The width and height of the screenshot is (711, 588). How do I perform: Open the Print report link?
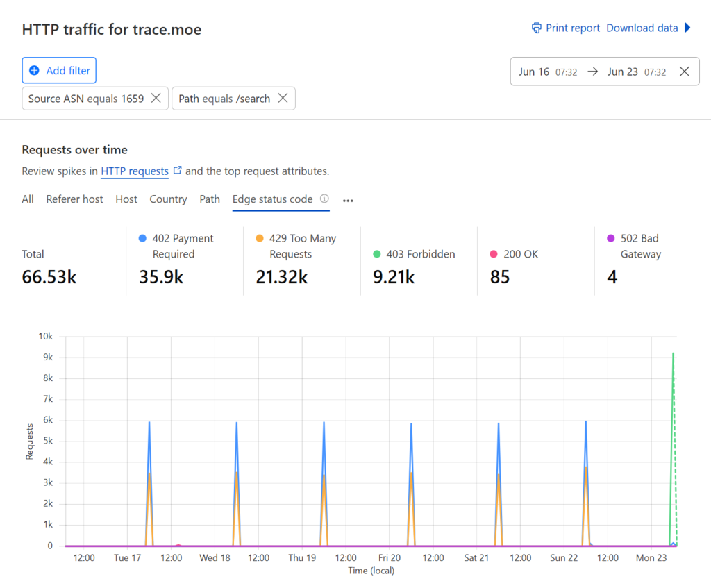(572, 28)
